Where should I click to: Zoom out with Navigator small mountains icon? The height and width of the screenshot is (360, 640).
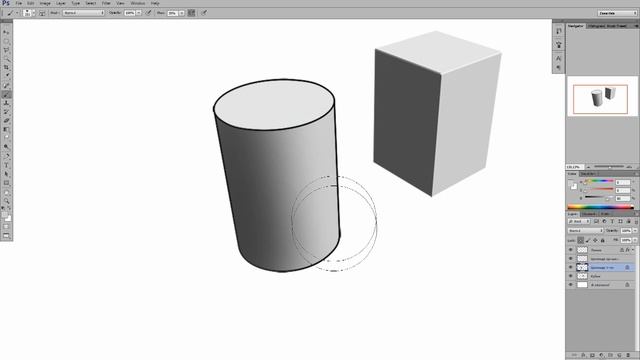(588, 167)
